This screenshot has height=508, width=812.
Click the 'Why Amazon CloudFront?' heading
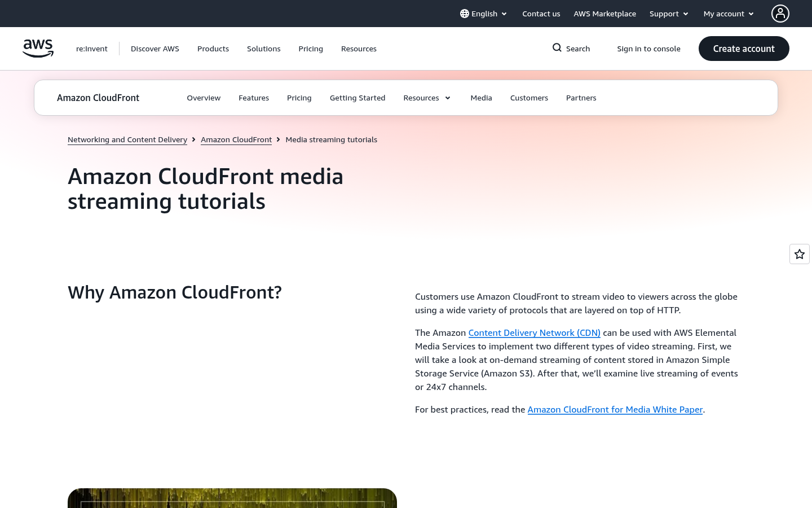[175, 292]
